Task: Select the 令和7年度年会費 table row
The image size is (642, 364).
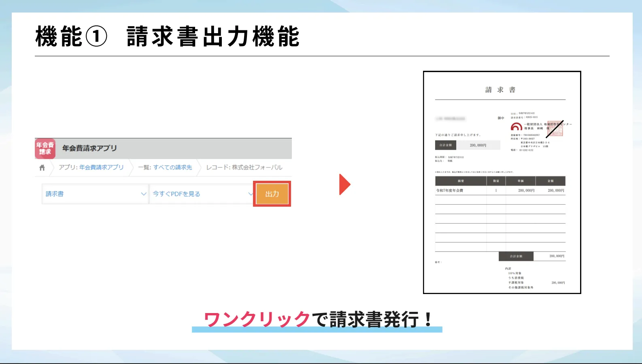Action: 500,190
